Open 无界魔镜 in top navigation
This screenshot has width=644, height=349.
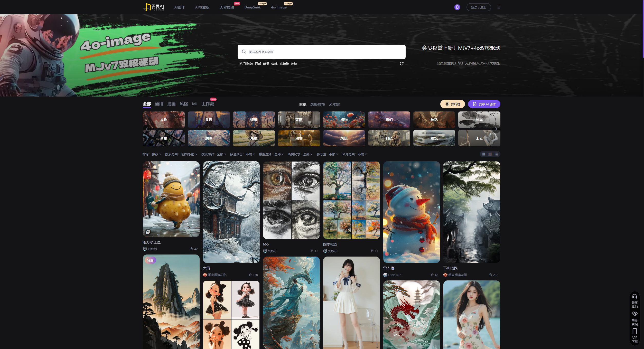227,7
